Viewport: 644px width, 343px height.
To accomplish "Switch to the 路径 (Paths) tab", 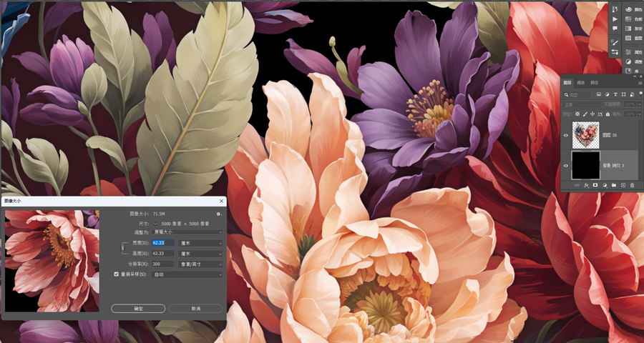I will pyautogui.click(x=595, y=83).
